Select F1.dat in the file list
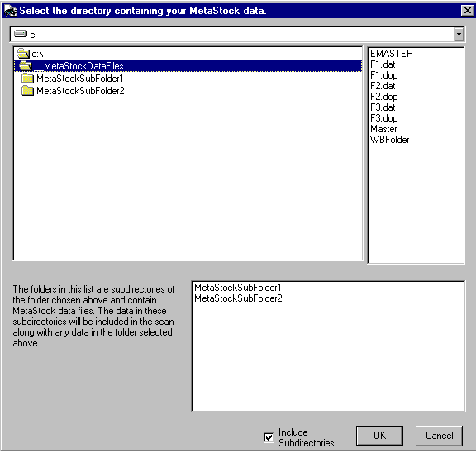 click(x=383, y=64)
